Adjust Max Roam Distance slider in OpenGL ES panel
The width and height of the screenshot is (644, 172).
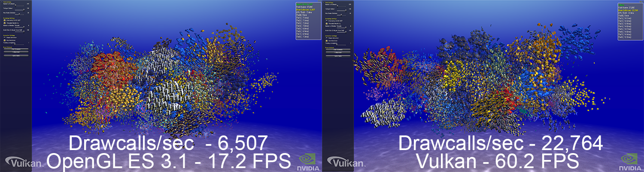click(x=18, y=15)
